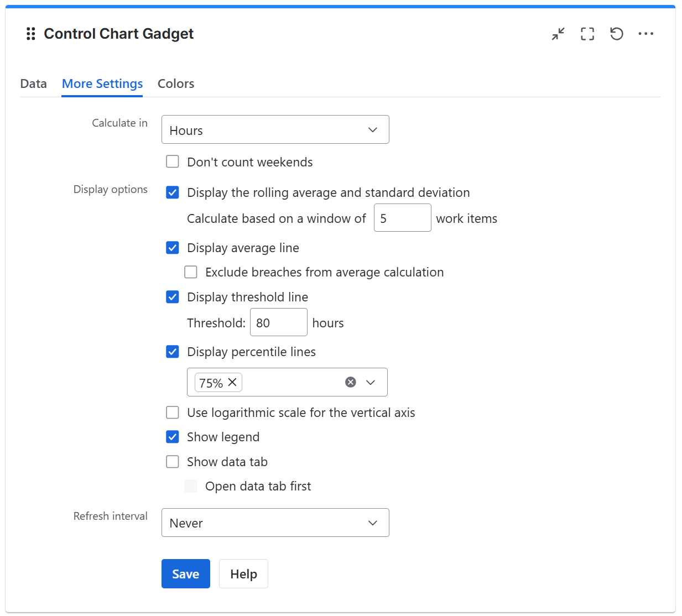682x616 pixels.
Task: Minimize the gadget view
Action: (x=558, y=34)
